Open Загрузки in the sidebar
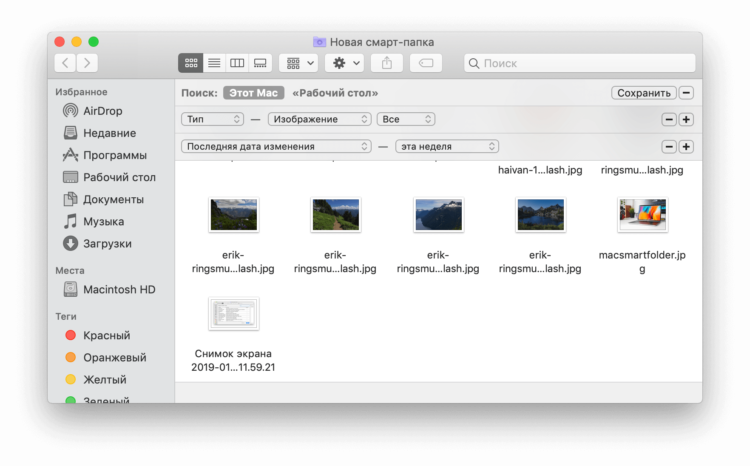This screenshot has height=466, width=750. (97, 244)
